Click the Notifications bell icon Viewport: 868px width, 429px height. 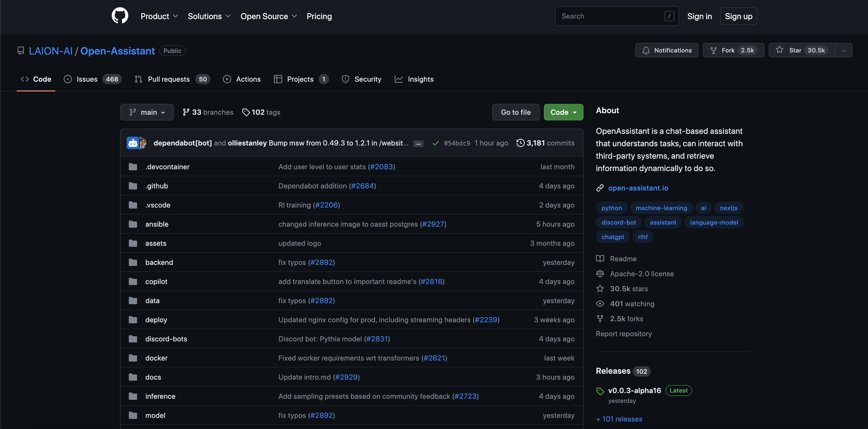click(x=646, y=50)
